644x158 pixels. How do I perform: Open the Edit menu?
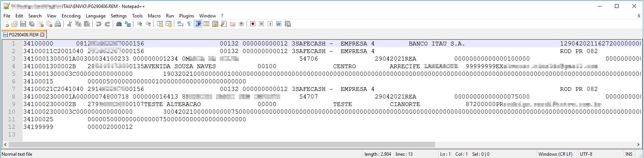click(x=19, y=16)
